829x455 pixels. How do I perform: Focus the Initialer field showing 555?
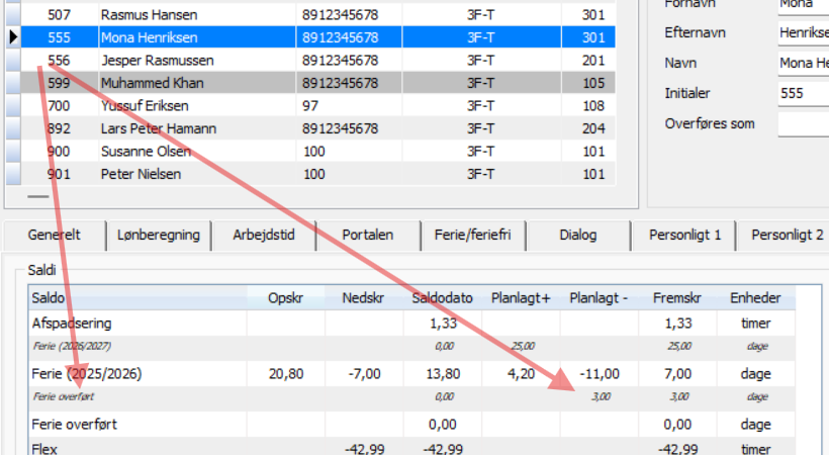[804, 93]
